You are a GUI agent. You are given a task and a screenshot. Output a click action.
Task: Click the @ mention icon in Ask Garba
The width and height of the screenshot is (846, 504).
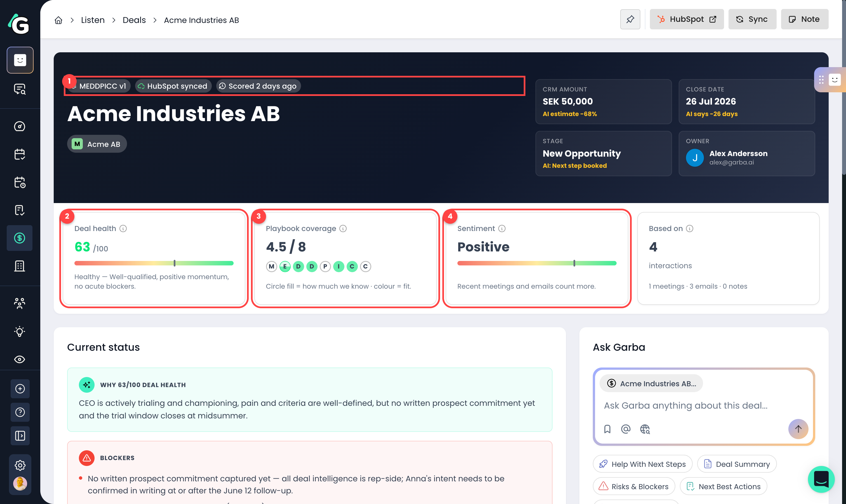pos(626,429)
